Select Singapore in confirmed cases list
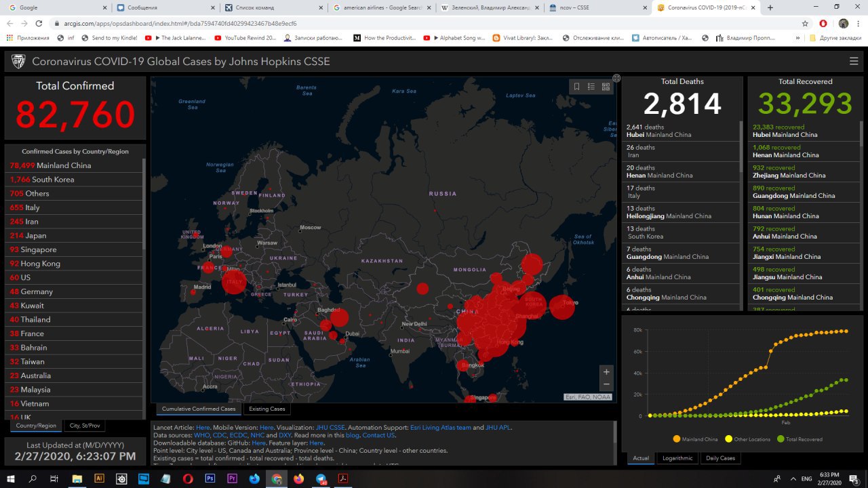Viewport: 868px width, 488px height. (75, 249)
